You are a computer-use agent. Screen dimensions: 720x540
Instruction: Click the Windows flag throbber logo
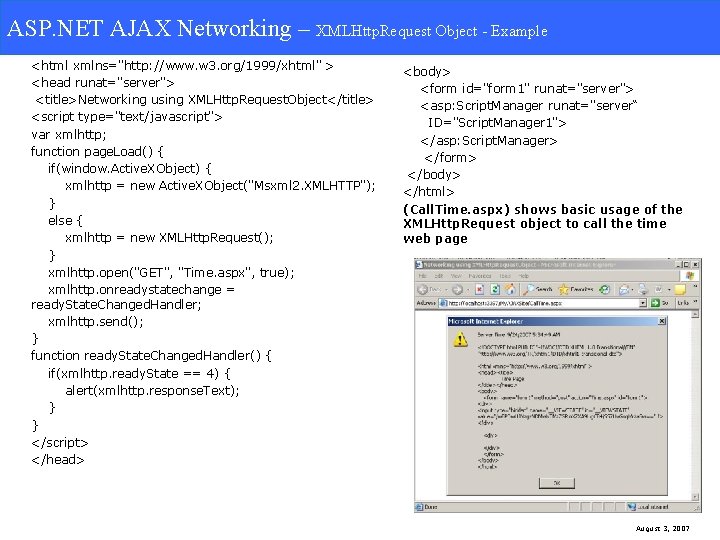point(690,276)
